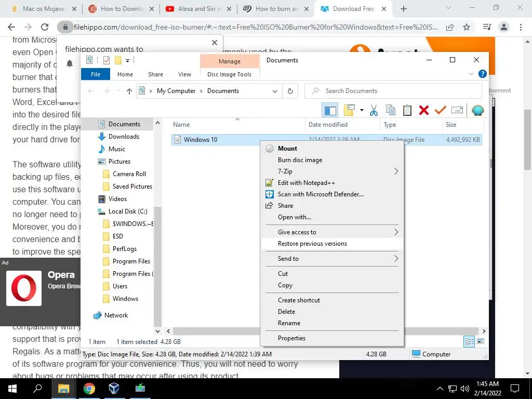This screenshot has height=399, width=532.
Task: Open Google Chrome from the taskbar
Action: tap(89, 389)
